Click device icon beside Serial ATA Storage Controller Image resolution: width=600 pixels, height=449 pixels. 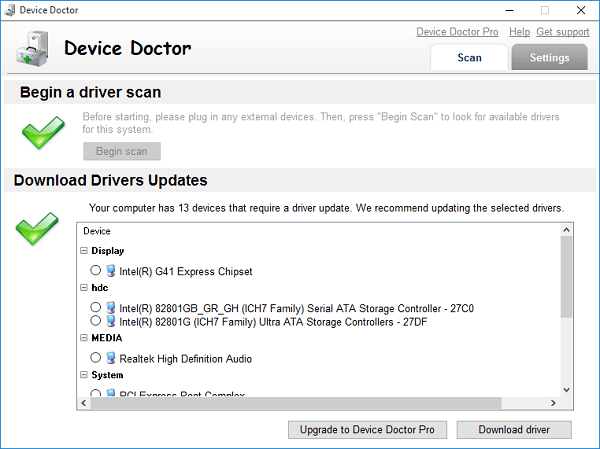tap(111, 308)
